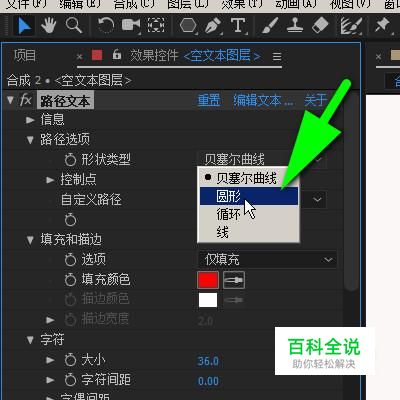The height and width of the screenshot is (400, 400).
Task: Click 重置 to reset the effect
Action: tap(209, 100)
